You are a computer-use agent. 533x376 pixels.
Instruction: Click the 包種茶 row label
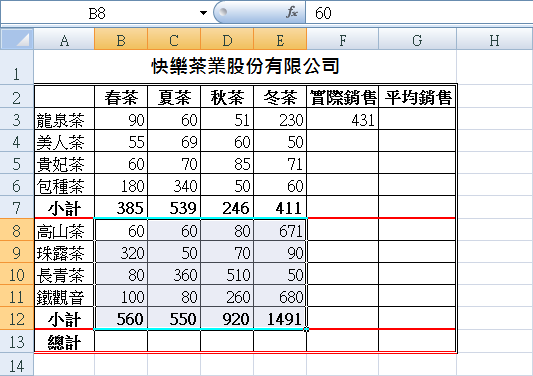pyautogui.click(x=64, y=185)
